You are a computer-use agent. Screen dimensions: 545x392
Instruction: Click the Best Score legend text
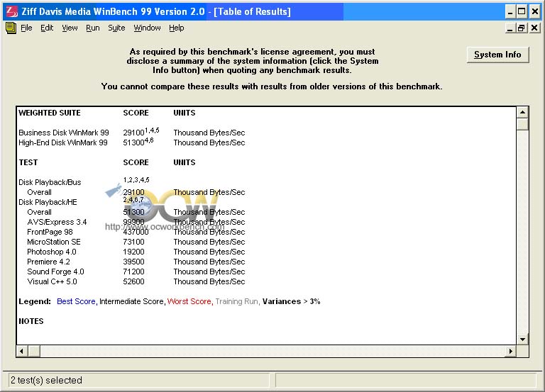[77, 301]
